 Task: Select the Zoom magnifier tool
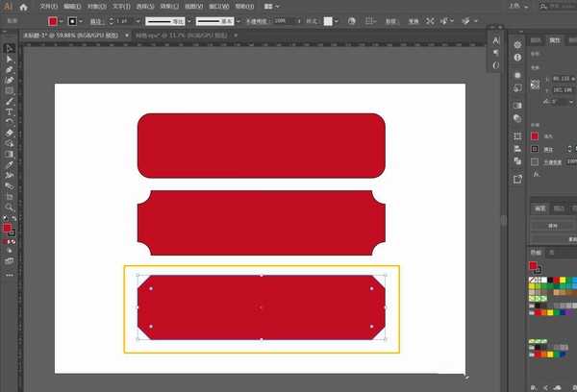point(10,207)
